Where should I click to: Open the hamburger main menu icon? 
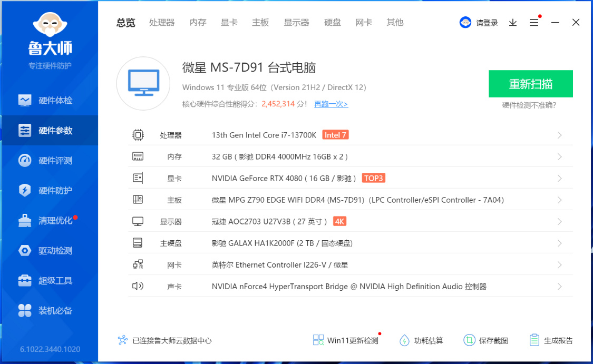click(533, 23)
